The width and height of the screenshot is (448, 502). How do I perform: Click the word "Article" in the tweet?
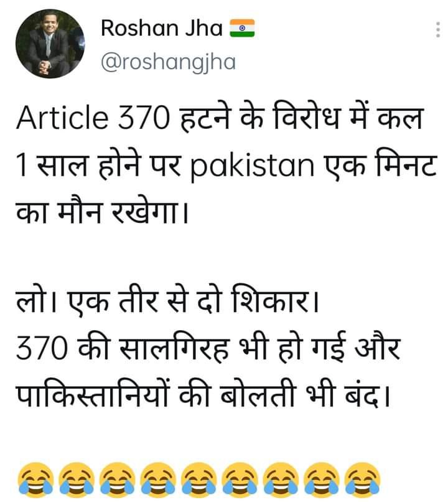(62, 118)
